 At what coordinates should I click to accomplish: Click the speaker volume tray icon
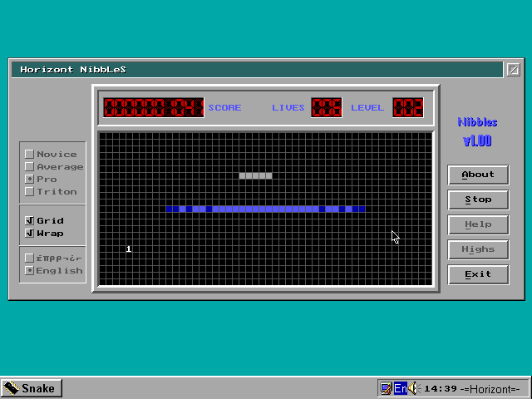[415, 388]
